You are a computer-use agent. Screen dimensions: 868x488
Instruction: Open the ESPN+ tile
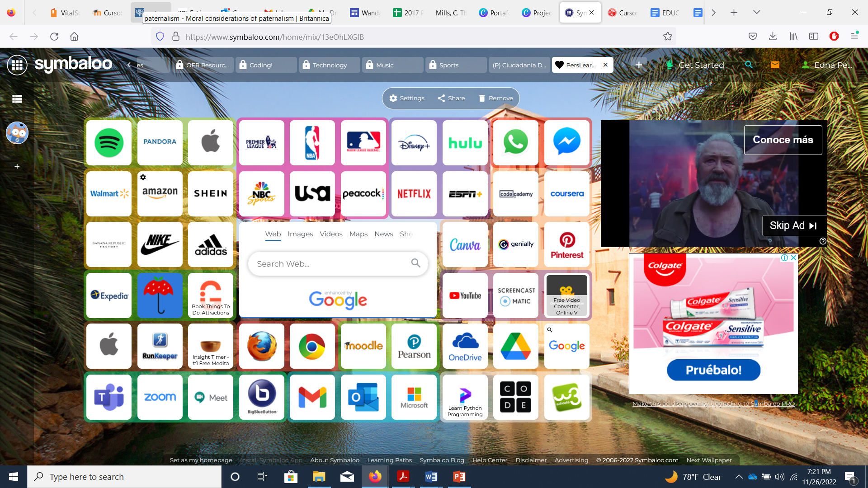point(465,193)
